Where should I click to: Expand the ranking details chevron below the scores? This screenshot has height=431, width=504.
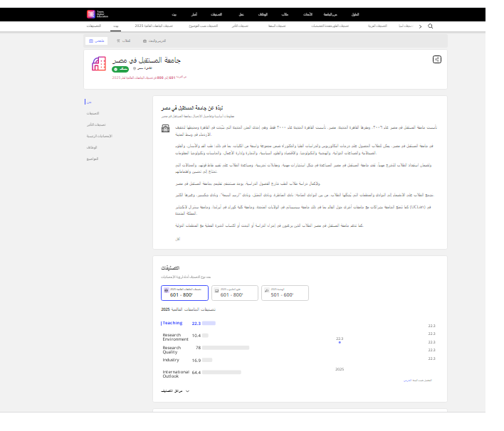click(x=187, y=390)
